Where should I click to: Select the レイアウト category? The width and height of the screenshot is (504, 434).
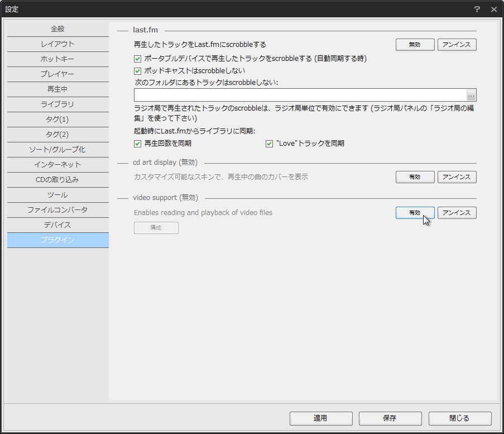57,44
